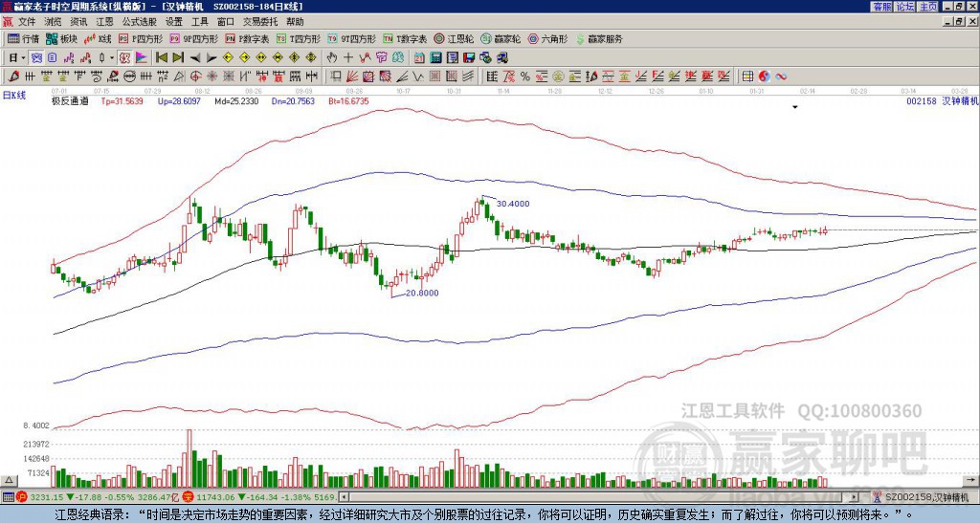Image resolution: width=980 pixels, height=524 pixels.
Task: Open the 文件 menu
Action: point(27,22)
